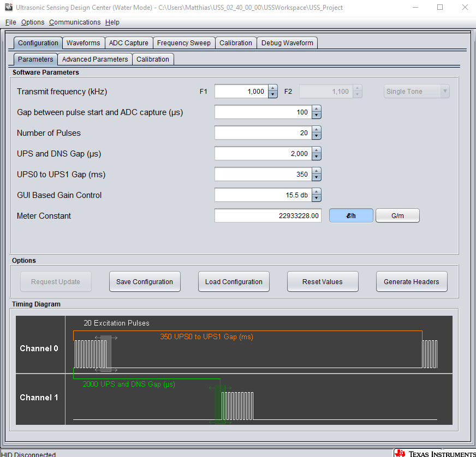
Task: Open the Communications menu
Action: tap(75, 22)
